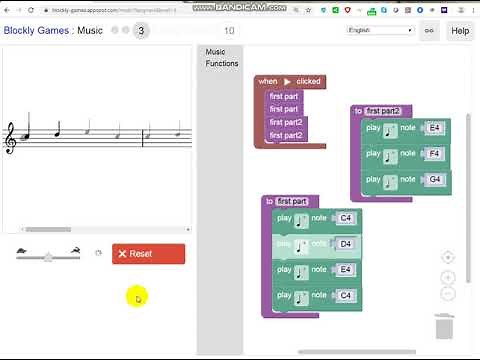The image size is (480, 360).
Task: Open first C4 note dropdown in first part
Action: click(x=345, y=218)
